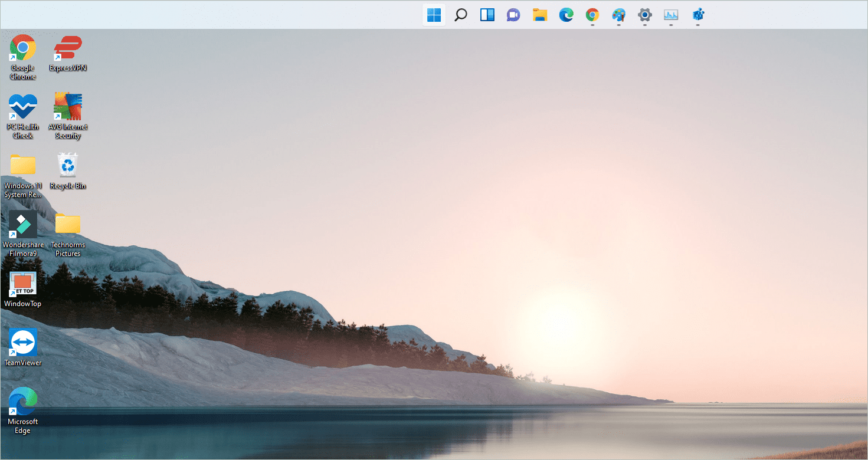Open the Windows 11 System Requirements folder
Viewport: 868px width, 460px height.
22,166
